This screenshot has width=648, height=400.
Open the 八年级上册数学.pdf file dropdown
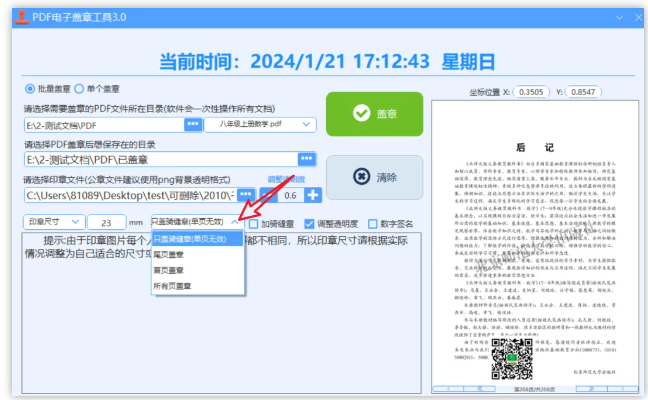point(260,125)
